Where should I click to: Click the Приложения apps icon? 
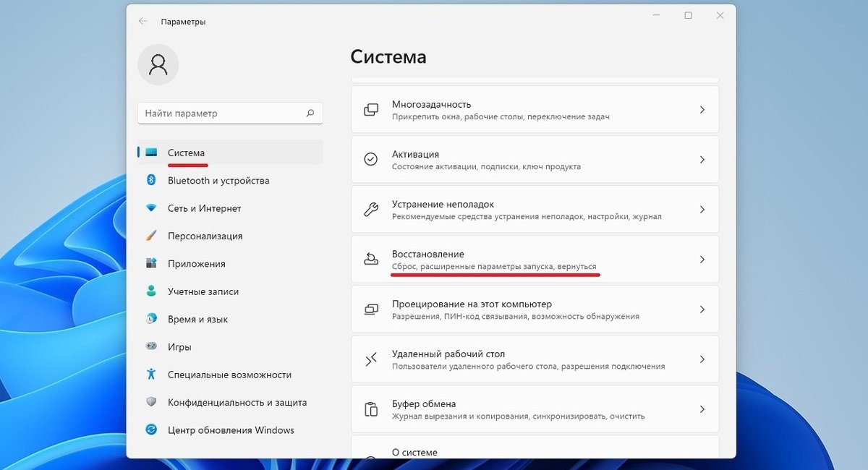[151, 263]
